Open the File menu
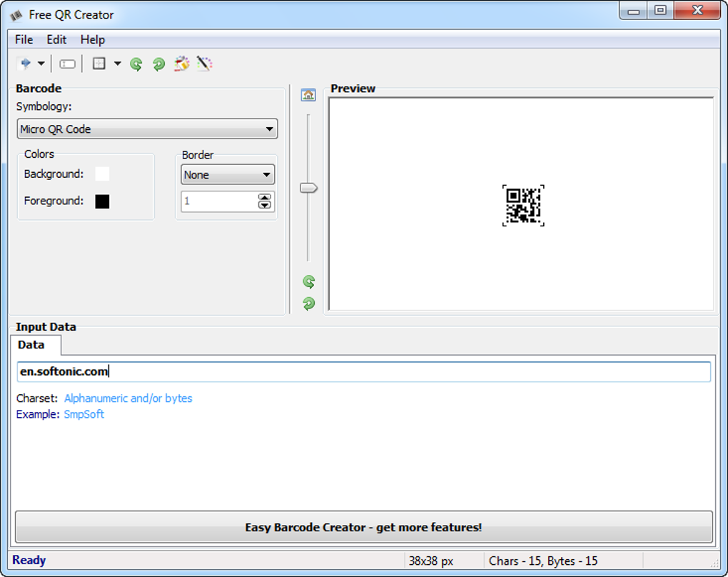728x577 pixels. 24,39
